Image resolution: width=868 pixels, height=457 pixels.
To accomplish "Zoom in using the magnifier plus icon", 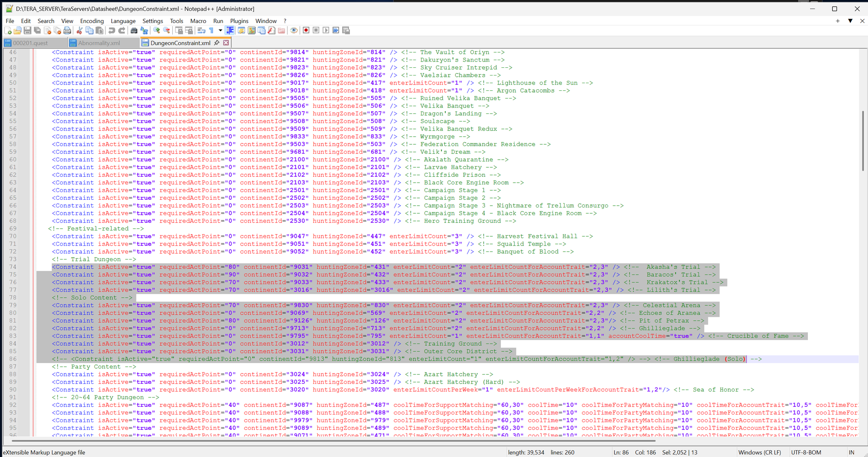I will (x=156, y=31).
